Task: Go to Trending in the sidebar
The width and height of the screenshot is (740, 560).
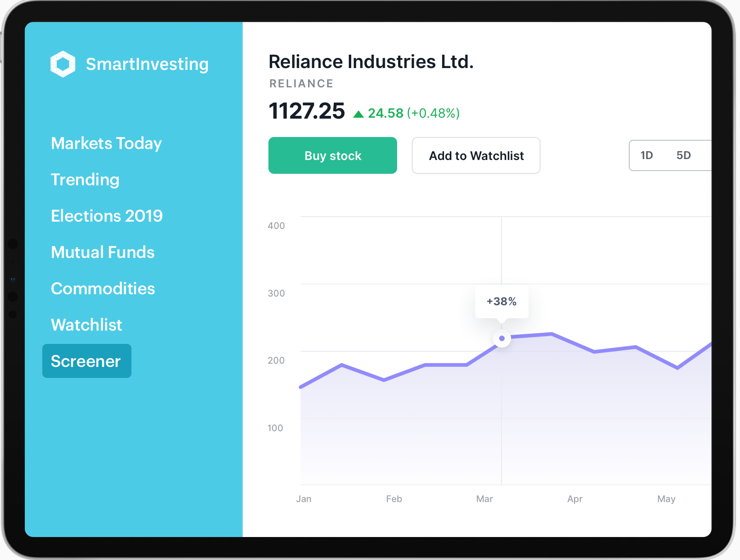Action: coord(85,180)
